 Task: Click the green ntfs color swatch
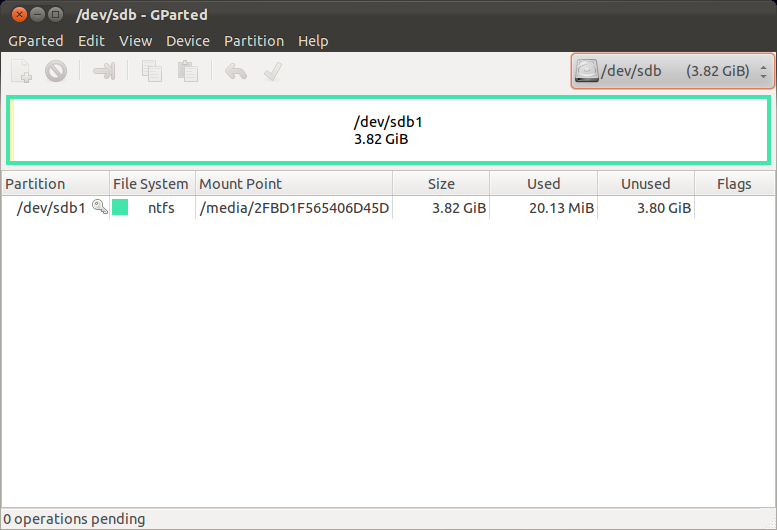120,207
